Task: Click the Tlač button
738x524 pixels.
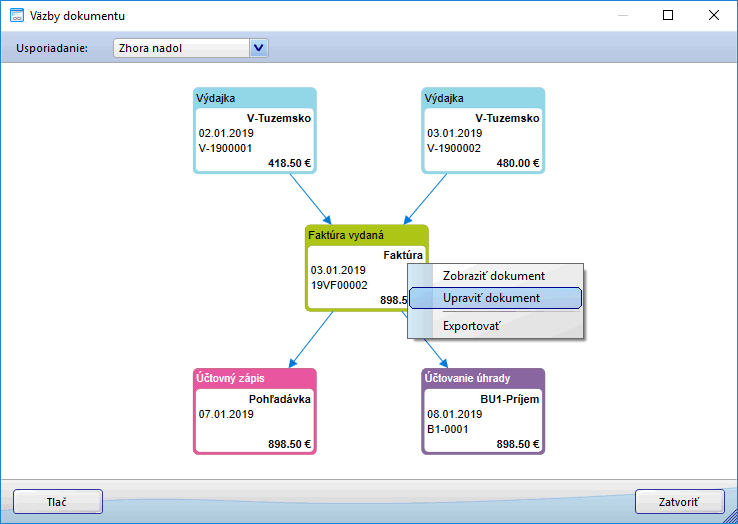Action: (x=58, y=502)
